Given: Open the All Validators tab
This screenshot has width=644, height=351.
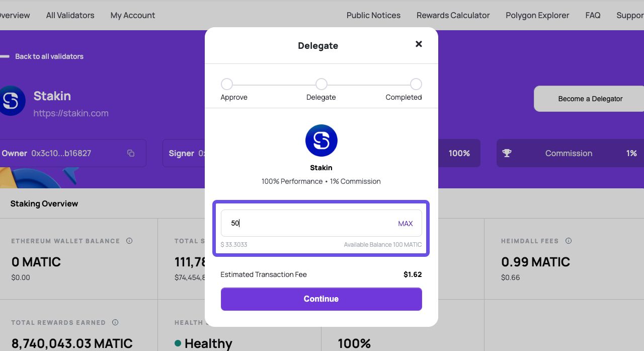Looking at the screenshot, I should point(70,15).
